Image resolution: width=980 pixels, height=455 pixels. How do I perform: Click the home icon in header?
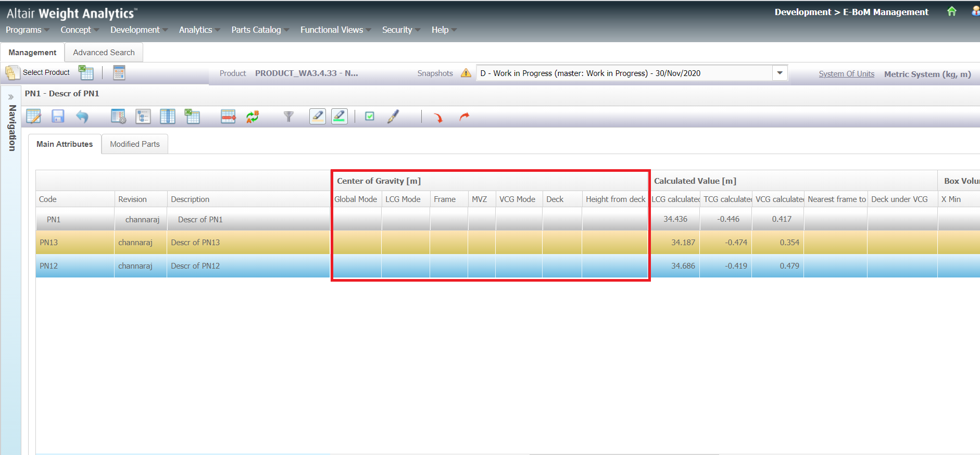(x=951, y=11)
